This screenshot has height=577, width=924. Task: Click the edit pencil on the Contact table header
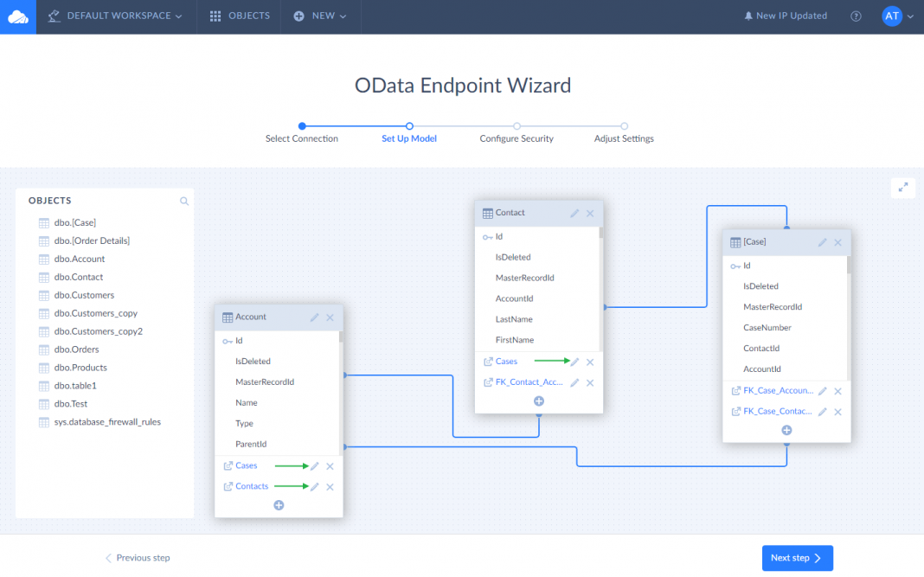click(574, 212)
